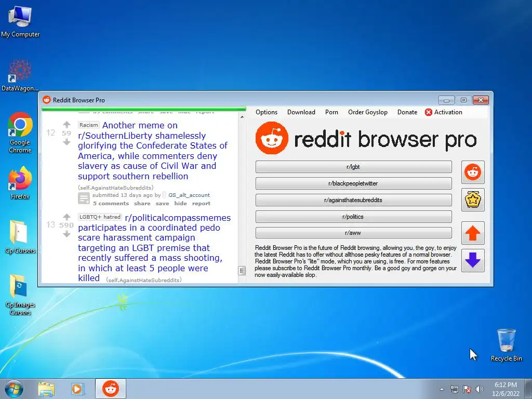Click the volume speaker tray icon

point(479,389)
